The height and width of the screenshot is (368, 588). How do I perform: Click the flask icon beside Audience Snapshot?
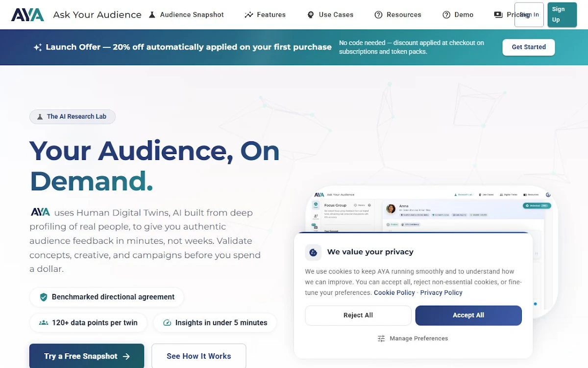tap(152, 15)
